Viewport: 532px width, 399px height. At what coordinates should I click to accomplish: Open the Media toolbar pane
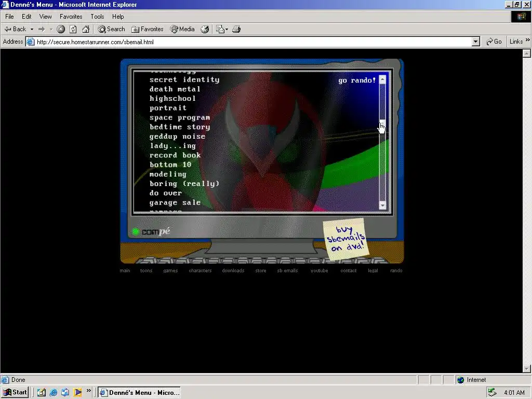[x=182, y=29]
